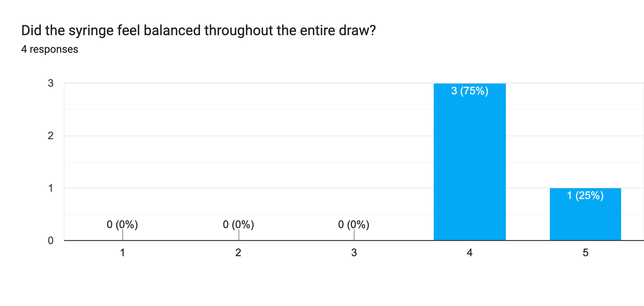
Task: Click the gray tick mark above rating 1
Action: pyautogui.click(x=123, y=235)
